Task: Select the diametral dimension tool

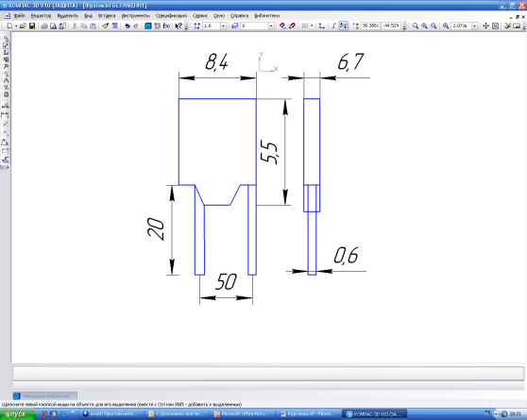Action: pyautogui.click(x=5, y=124)
